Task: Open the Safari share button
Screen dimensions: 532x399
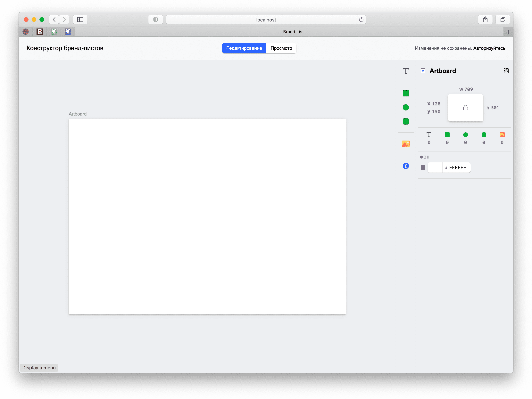Action: click(485, 20)
